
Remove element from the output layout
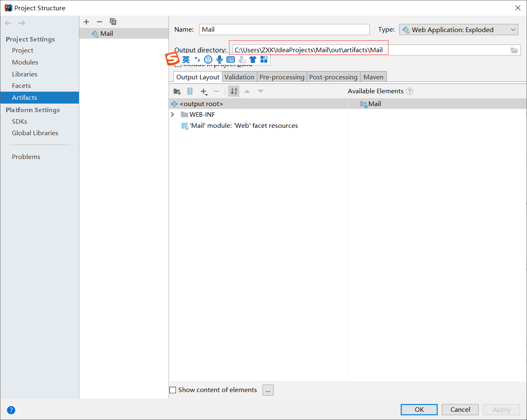(217, 91)
